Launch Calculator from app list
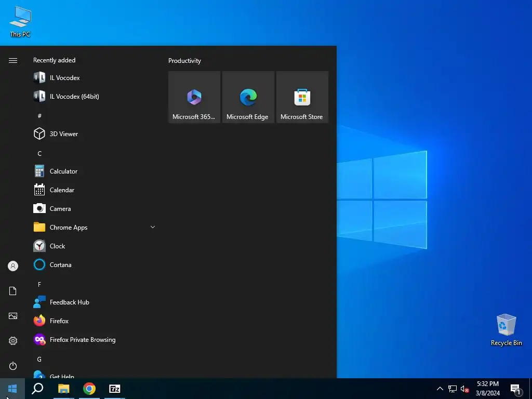Image resolution: width=532 pixels, height=399 pixels. click(x=95, y=171)
